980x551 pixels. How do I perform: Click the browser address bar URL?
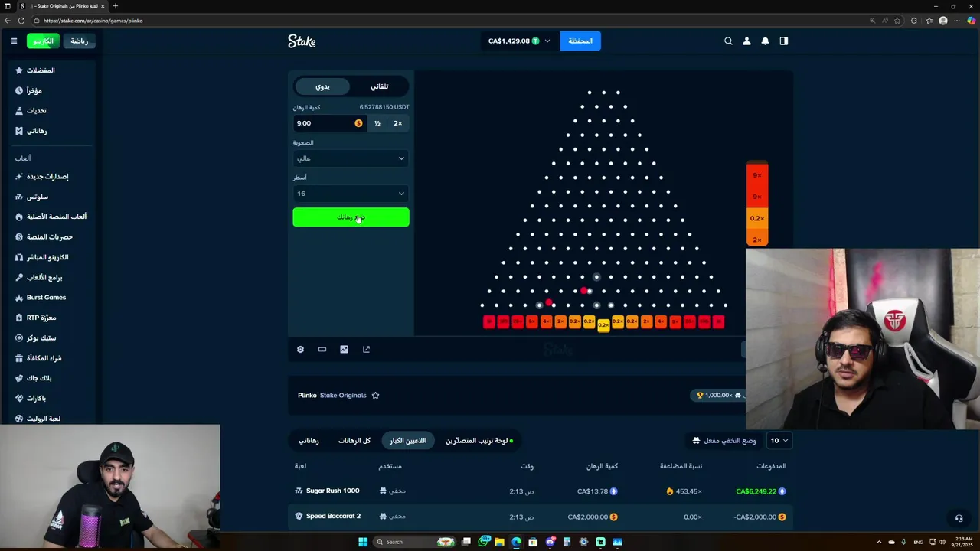tap(93, 21)
